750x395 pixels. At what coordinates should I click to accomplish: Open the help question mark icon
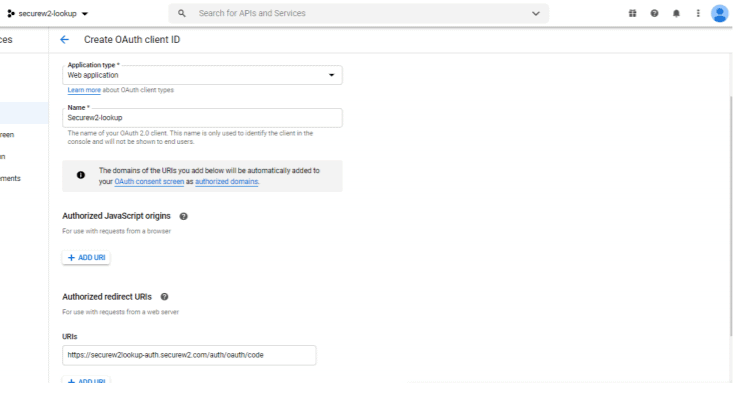pyautogui.click(x=654, y=13)
